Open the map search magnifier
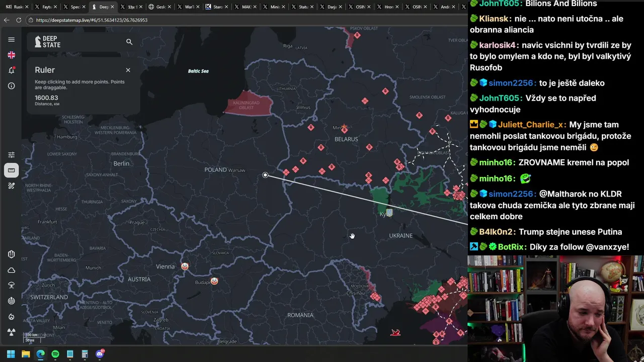This screenshot has height=362, width=644. coord(129,42)
